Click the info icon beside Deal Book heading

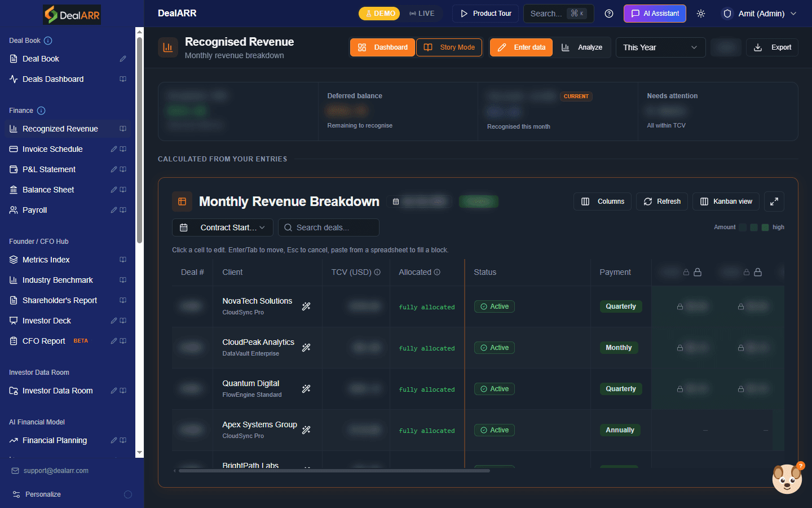tap(48, 41)
